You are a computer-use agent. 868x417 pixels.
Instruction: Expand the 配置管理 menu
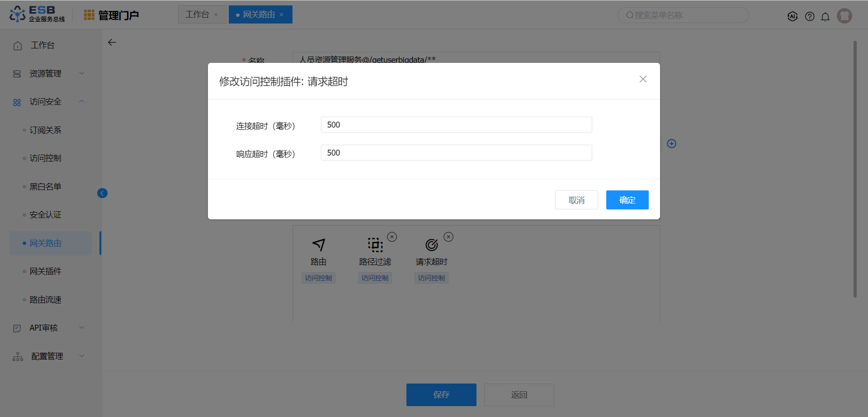point(49,356)
